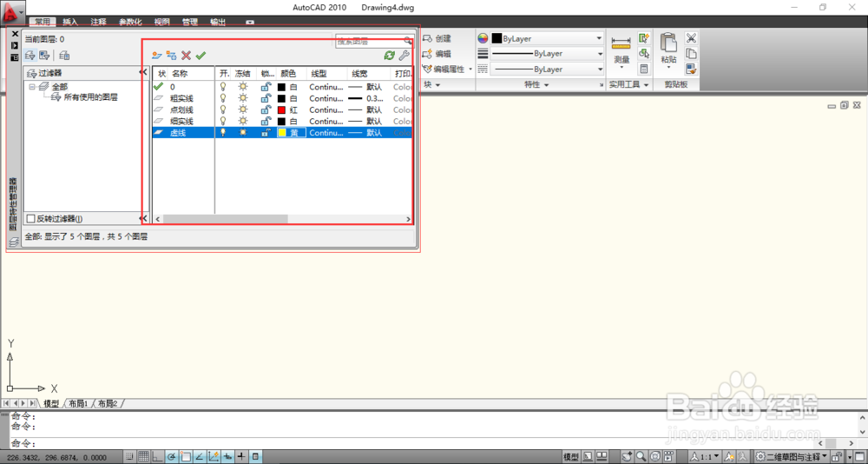This screenshot has height=464, width=868.
Task: Expand the 特性 panel arrow
Action: point(546,85)
